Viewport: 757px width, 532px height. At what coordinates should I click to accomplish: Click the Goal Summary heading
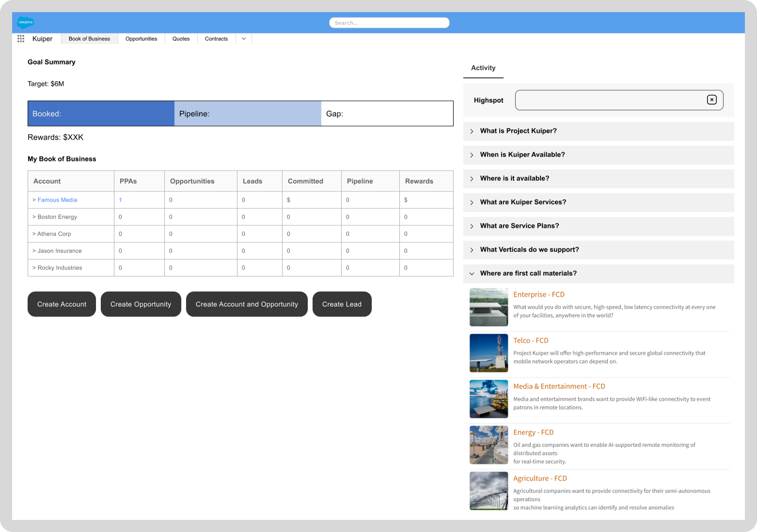click(x=51, y=62)
